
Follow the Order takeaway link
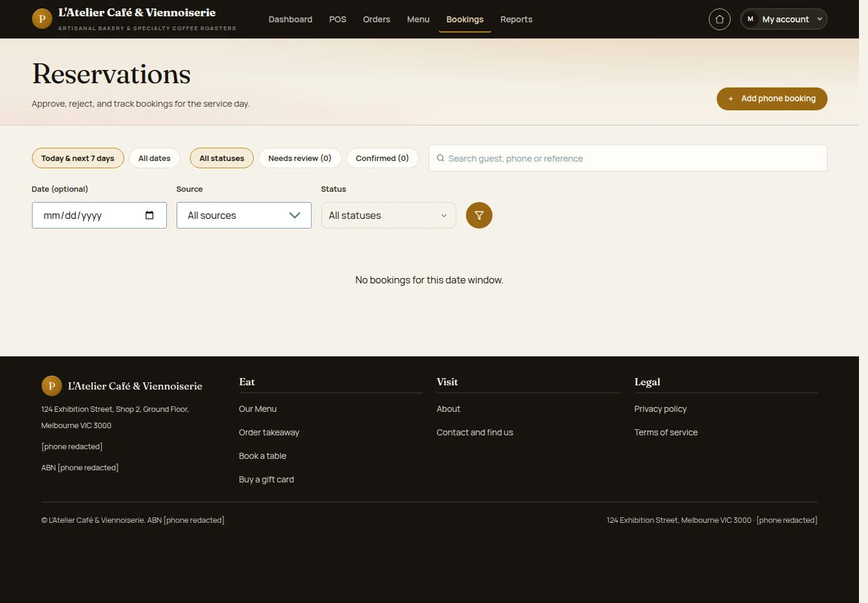click(x=269, y=432)
